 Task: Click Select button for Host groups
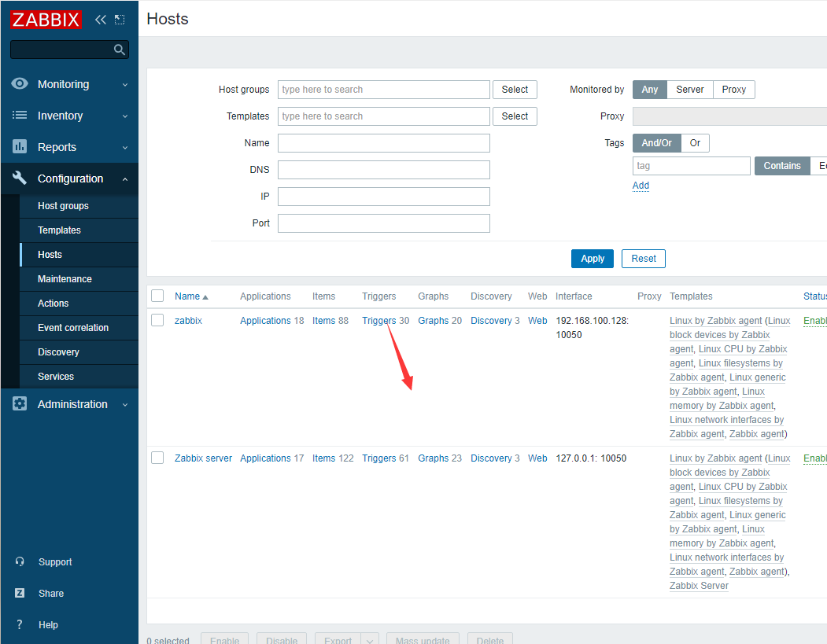tap(515, 90)
